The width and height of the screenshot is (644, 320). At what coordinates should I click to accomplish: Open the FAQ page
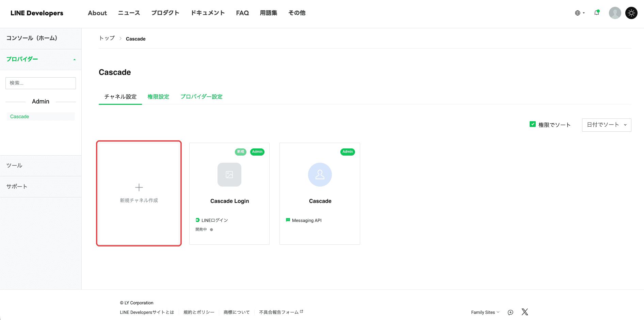(x=242, y=13)
